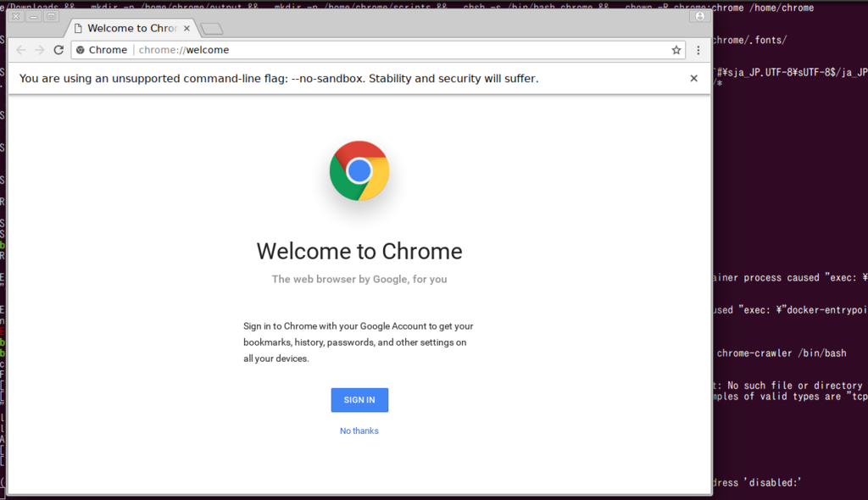Click terminal line 'chrome-crawler /bin/bash'
The image size is (868, 500).
pos(781,353)
